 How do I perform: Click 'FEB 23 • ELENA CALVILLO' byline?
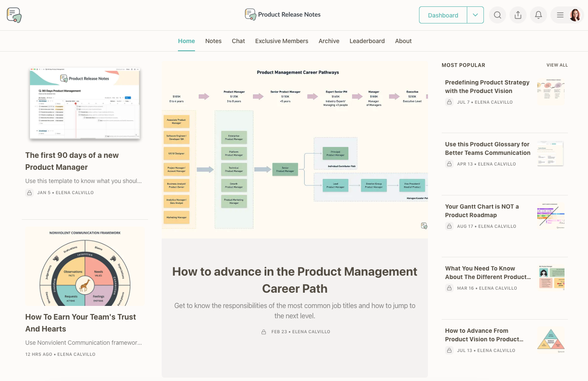(301, 332)
